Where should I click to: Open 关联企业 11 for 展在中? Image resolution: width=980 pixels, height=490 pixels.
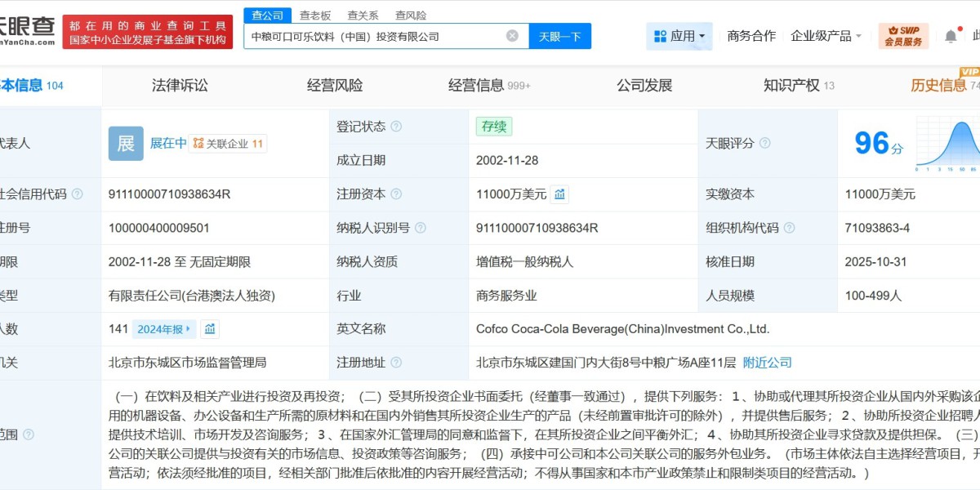tap(228, 144)
